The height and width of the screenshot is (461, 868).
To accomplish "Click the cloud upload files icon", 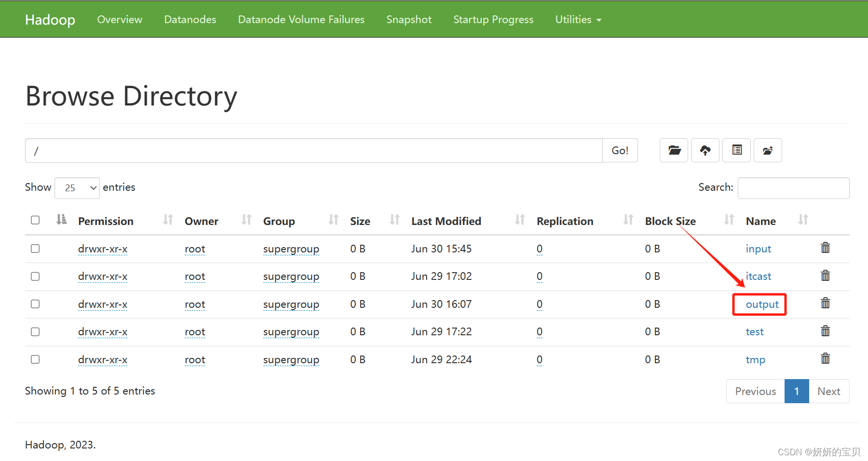I will click(705, 151).
